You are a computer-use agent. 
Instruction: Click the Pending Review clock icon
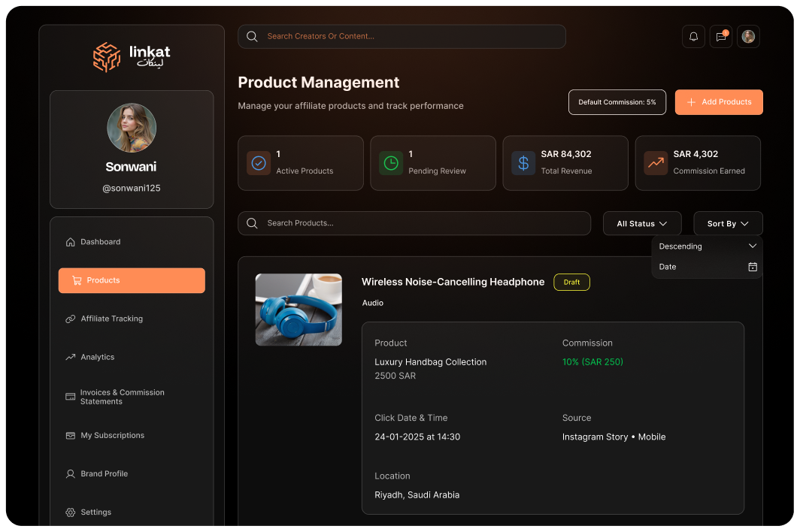391,163
